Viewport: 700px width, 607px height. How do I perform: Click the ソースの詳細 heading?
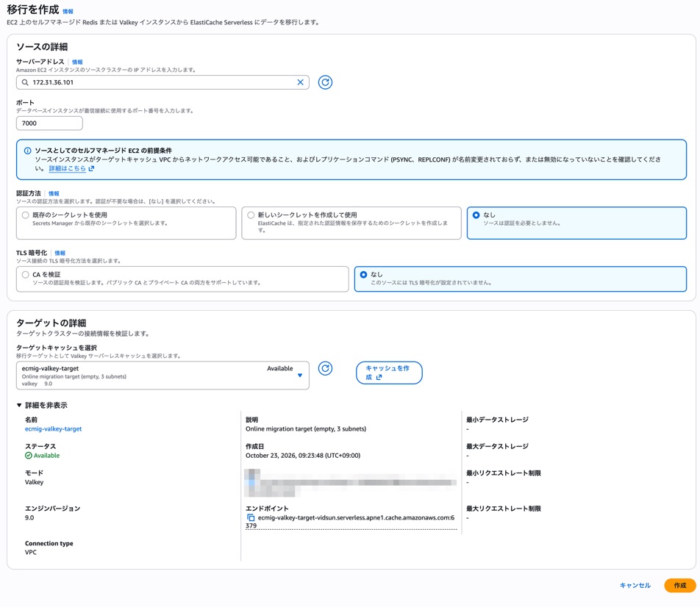point(42,47)
